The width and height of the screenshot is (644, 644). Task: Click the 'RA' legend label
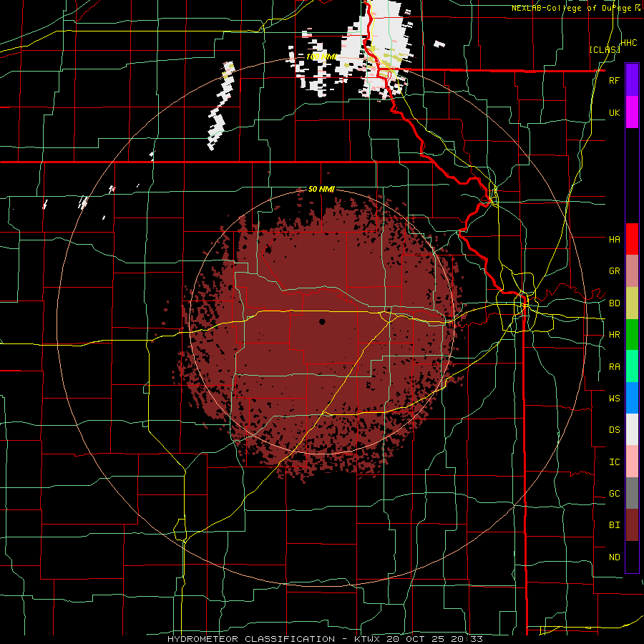point(614,367)
